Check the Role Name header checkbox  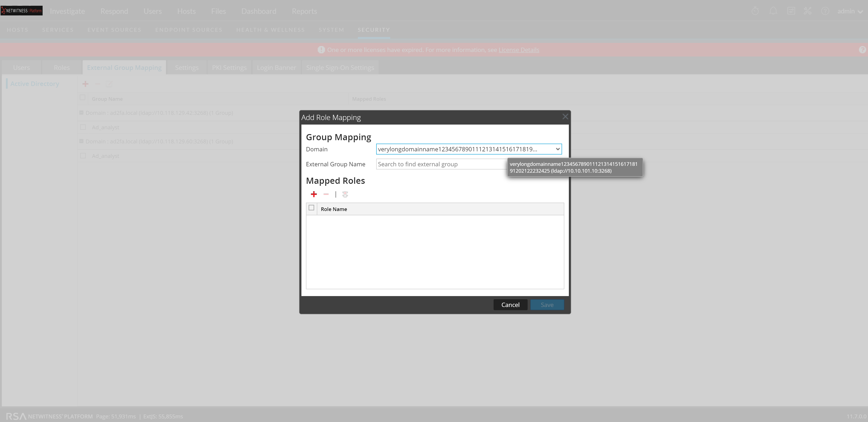point(311,208)
